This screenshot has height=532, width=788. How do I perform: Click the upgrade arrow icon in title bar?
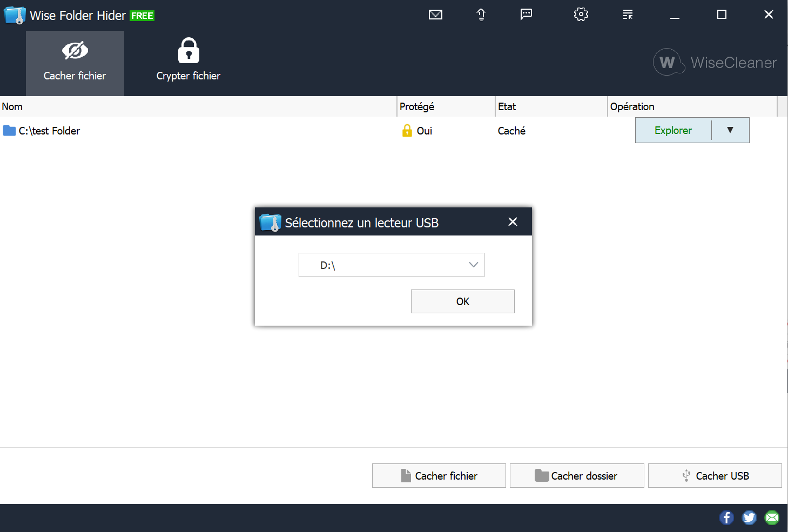[481, 15]
